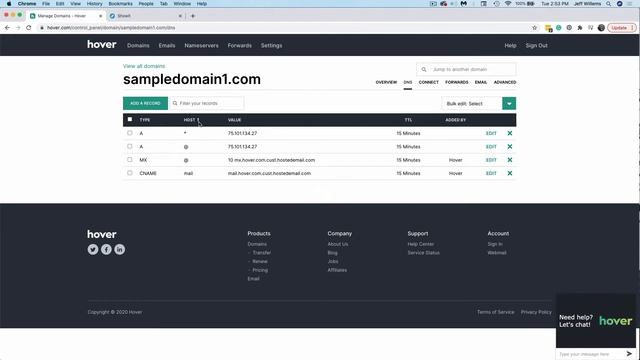640x360 pixels.
Task: Click the browser address bar
Action: 286,28
